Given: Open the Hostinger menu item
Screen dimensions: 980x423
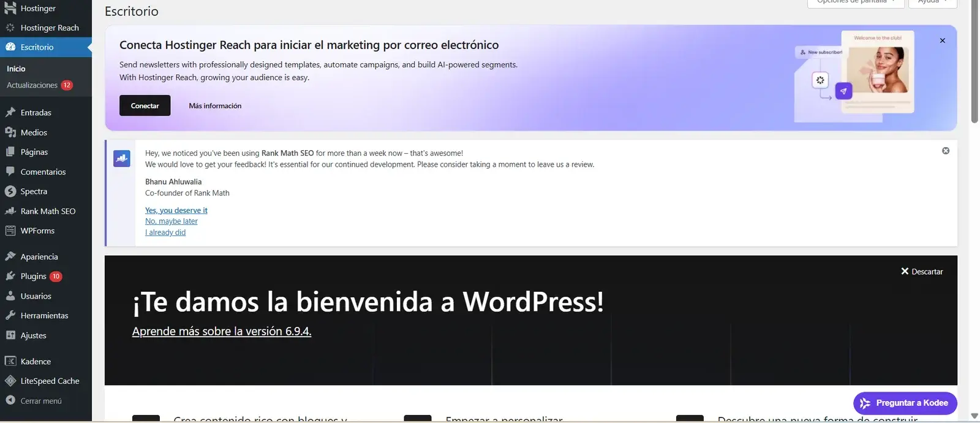Looking at the screenshot, I should click(46, 8).
